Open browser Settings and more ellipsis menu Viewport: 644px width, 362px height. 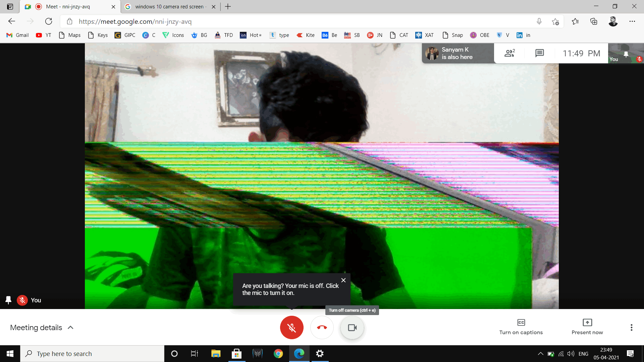pyautogui.click(x=632, y=21)
